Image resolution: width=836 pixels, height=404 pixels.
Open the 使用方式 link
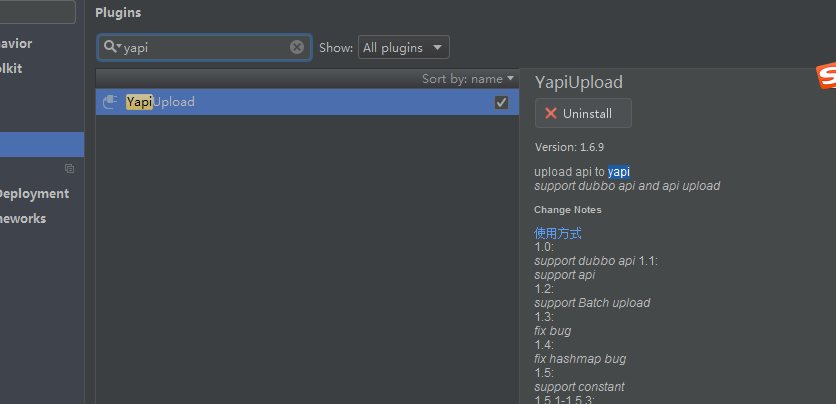(558, 233)
